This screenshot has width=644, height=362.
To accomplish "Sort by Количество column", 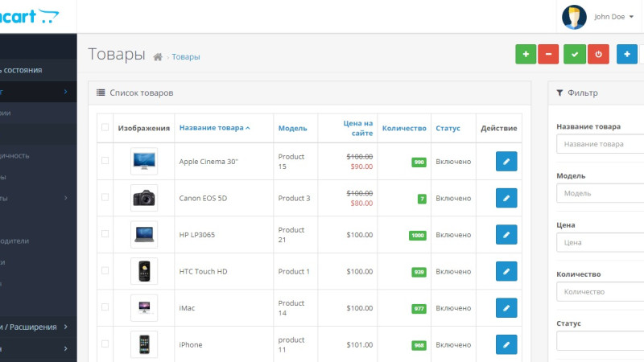I will coord(404,128).
